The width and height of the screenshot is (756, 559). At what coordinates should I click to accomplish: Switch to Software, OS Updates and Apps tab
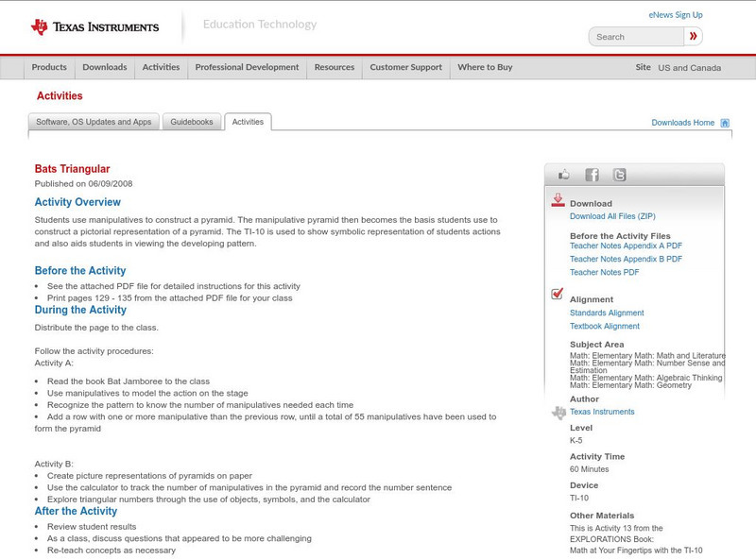(94, 122)
